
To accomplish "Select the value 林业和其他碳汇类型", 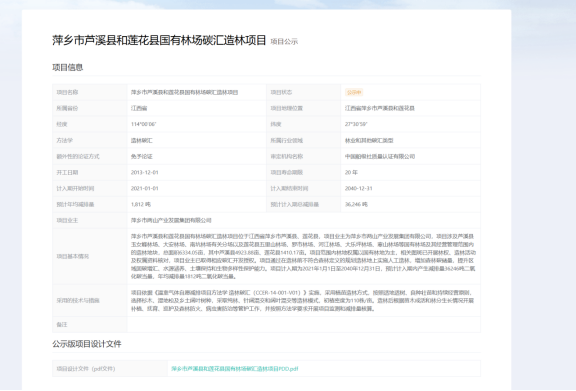I will tap(369, 140).
